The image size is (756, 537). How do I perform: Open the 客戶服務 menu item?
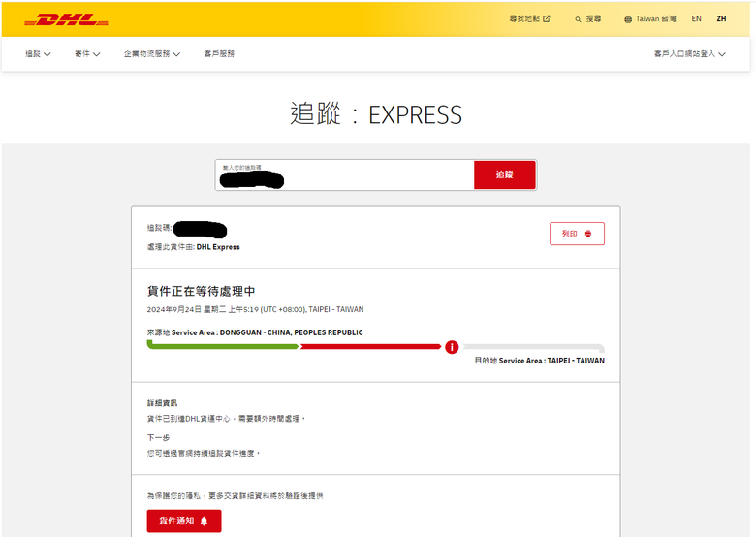click(x=219, y=54)
